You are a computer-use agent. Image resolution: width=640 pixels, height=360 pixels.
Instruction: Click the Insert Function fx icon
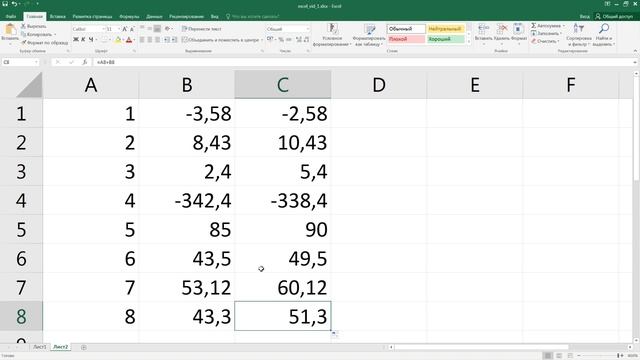click(85, 62)
